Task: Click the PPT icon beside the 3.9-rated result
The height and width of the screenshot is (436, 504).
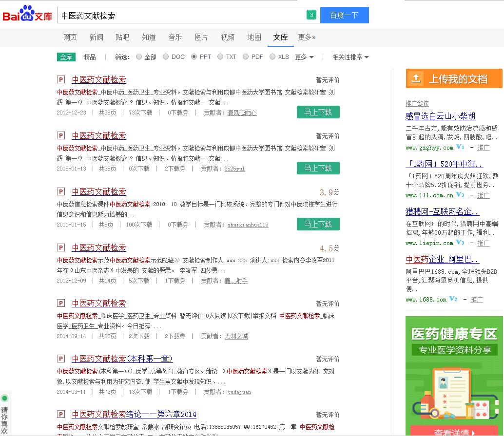Action: coord(61,192)
